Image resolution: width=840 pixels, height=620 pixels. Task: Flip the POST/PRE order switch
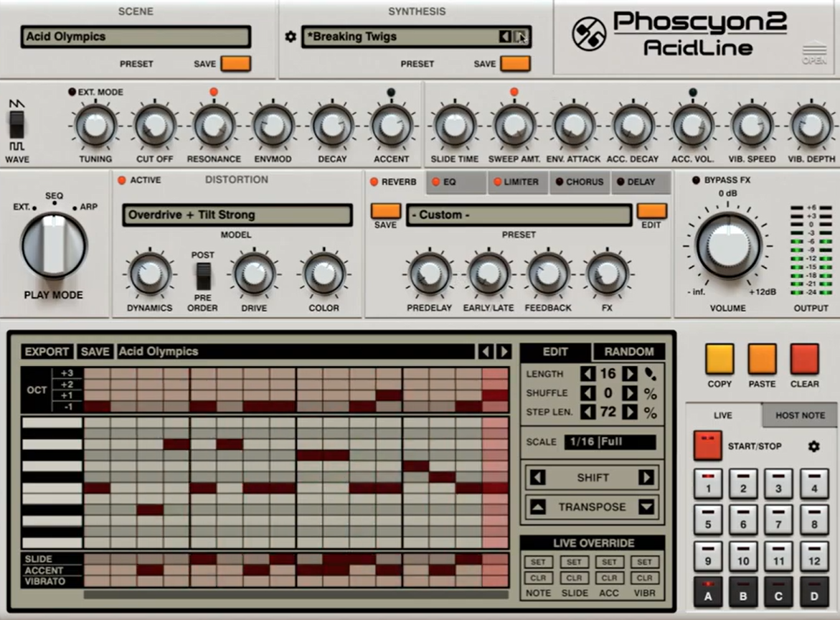coord(202,276)
